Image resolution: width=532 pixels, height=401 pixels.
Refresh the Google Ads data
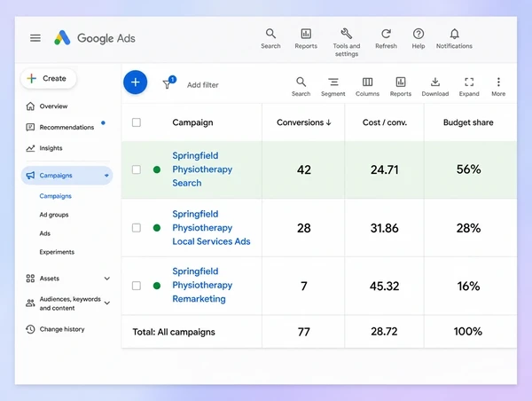pyautogui.click(x=386, y=39)
